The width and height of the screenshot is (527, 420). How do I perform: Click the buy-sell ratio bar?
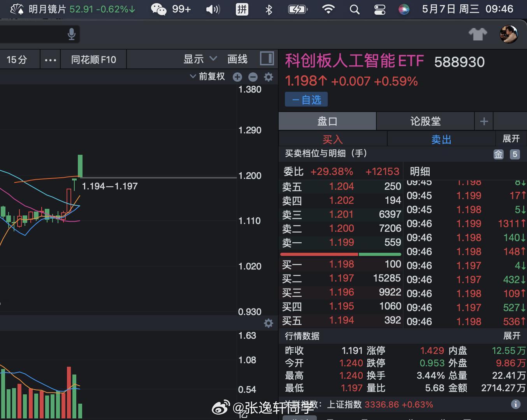pos(341,254)
